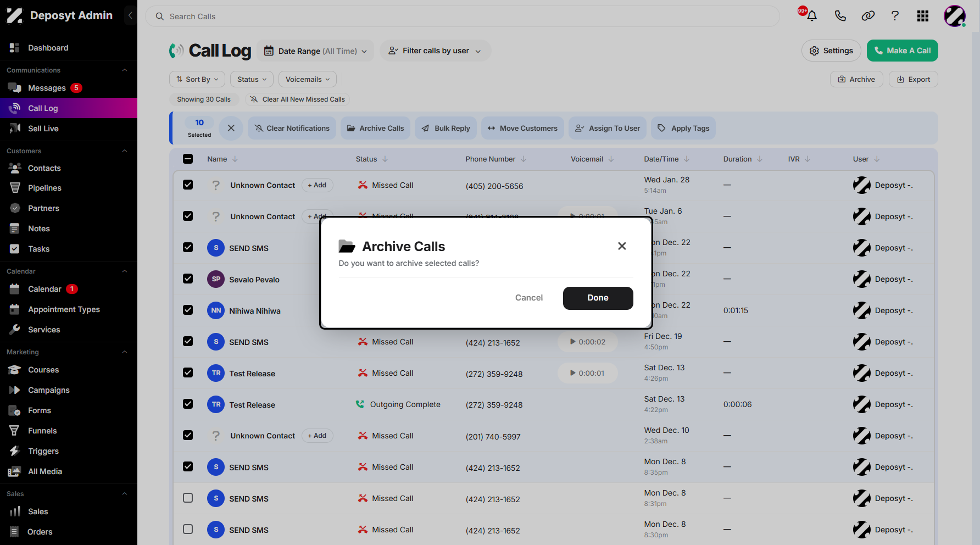
Task: Click the phone dialer icon in header
Action: pyautogui.click(x=840, y=16)
